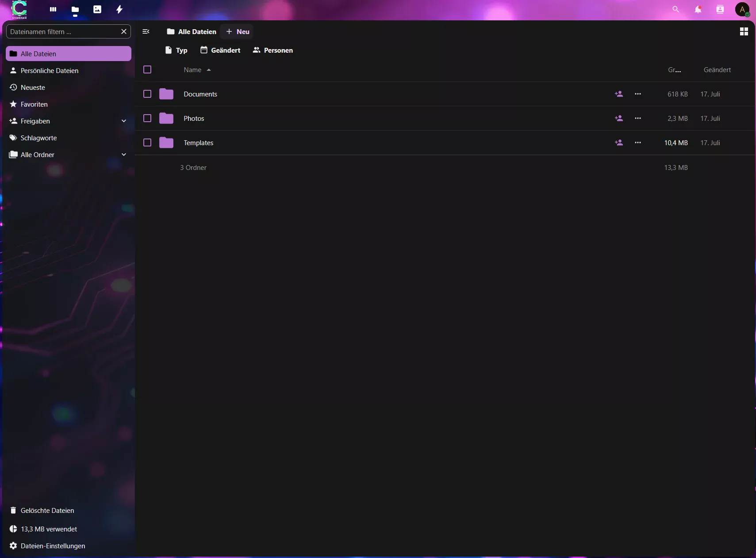This screenshot has height=558, width=756.
Task: Toggle Name column sort order
Action: coord(197,69)
